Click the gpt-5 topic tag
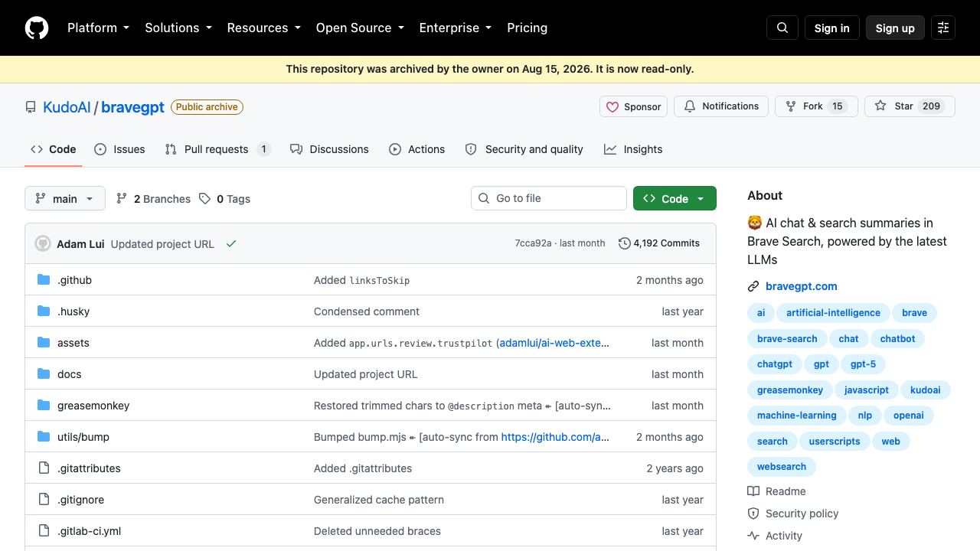Screen dimensions: 980x551 (x=863, y=364)
